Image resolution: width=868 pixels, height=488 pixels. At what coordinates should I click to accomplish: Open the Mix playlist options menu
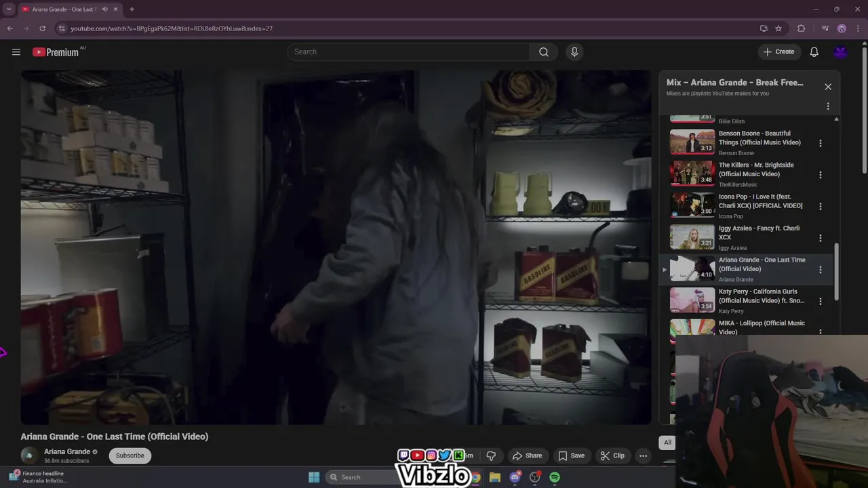(x=828, y=106)
